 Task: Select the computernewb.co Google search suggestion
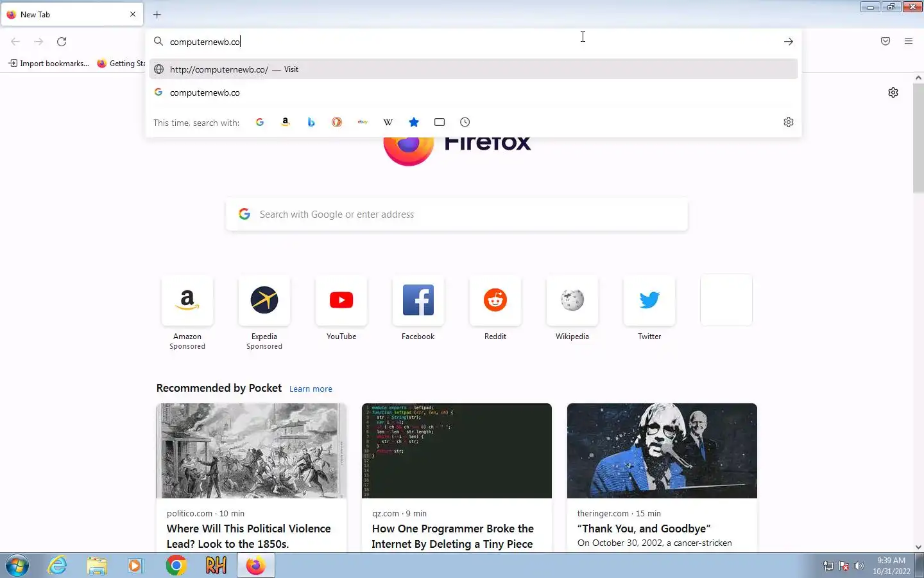point(474,92)
